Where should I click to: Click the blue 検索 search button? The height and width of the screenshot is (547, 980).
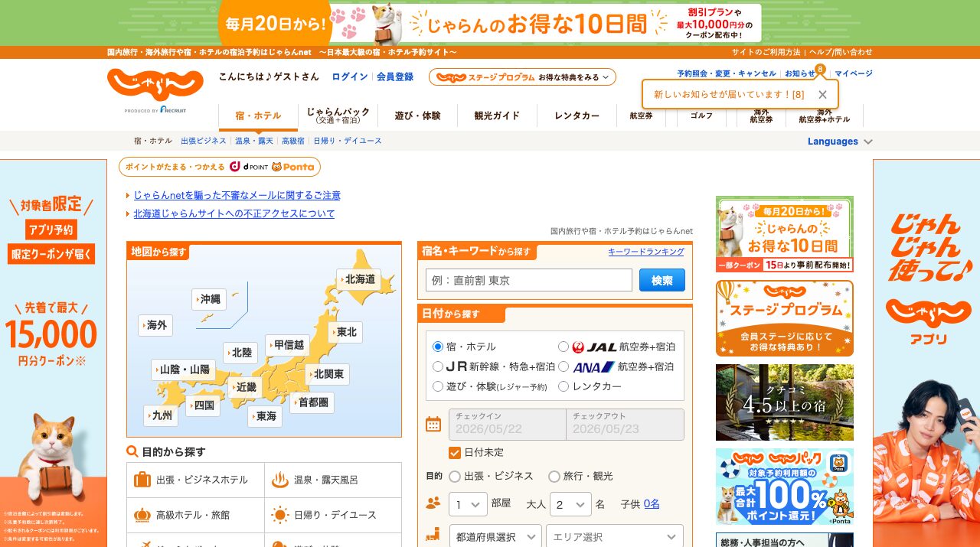(x=662, y=280)
